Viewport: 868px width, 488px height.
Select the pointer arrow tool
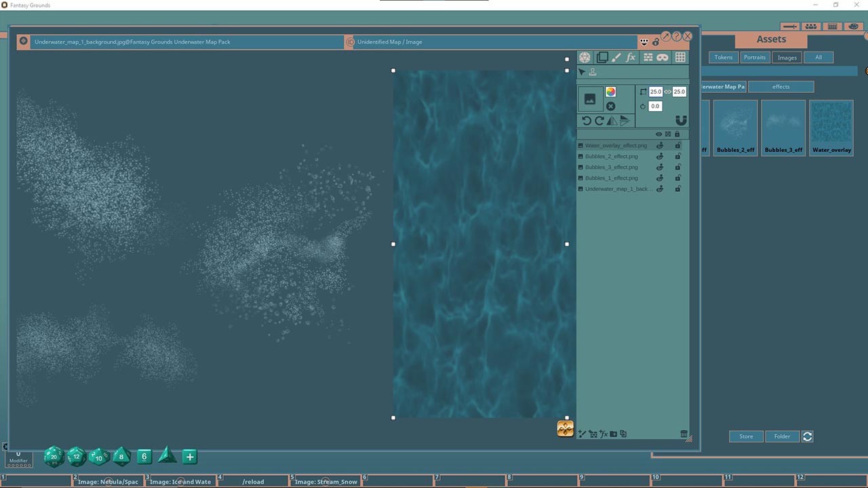click(x=582, y=71)
